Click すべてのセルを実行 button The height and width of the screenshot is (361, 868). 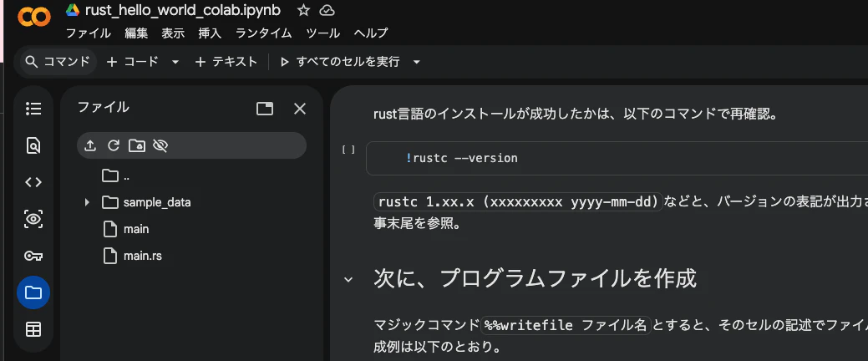tap(340, 62)
